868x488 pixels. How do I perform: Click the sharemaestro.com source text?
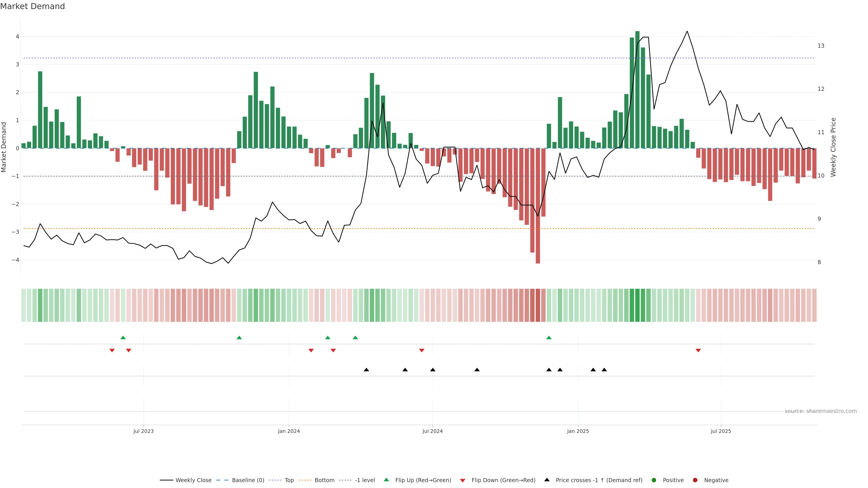[821, 411]
